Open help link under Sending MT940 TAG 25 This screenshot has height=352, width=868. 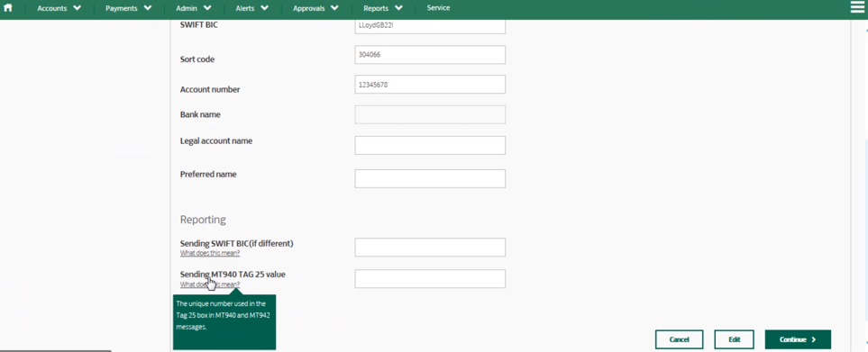pyautogui.click(x=210, y=284)
